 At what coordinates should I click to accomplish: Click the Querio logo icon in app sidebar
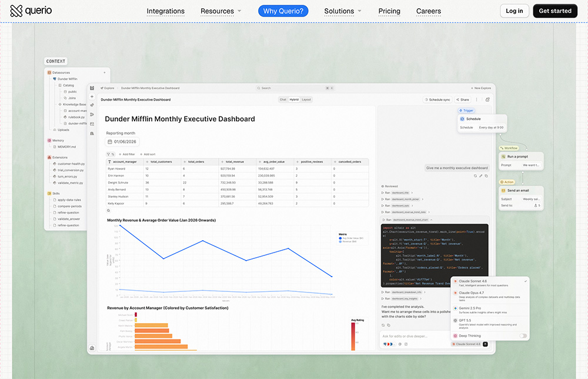click(92, 88)
